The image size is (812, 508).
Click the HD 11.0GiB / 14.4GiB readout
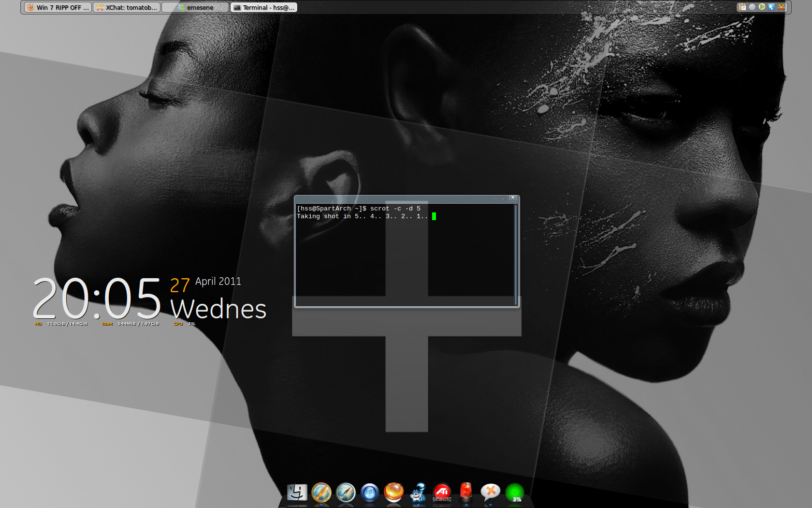coord(61,324)
